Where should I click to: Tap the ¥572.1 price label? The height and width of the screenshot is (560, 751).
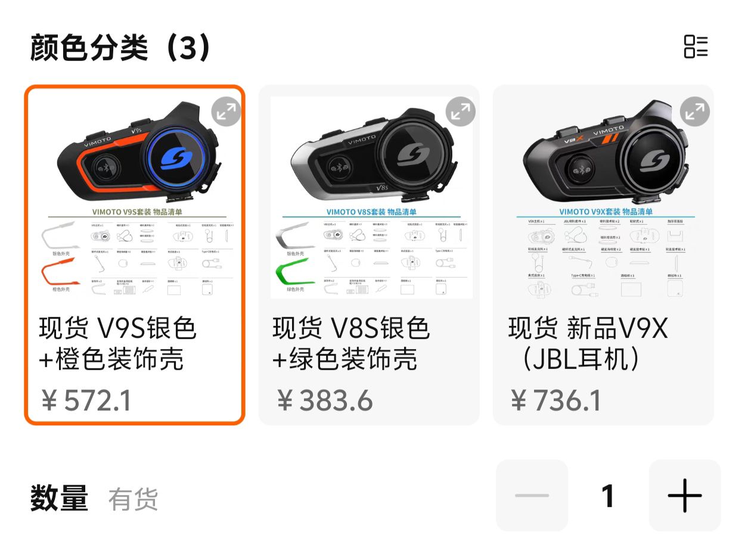[86, 400]
